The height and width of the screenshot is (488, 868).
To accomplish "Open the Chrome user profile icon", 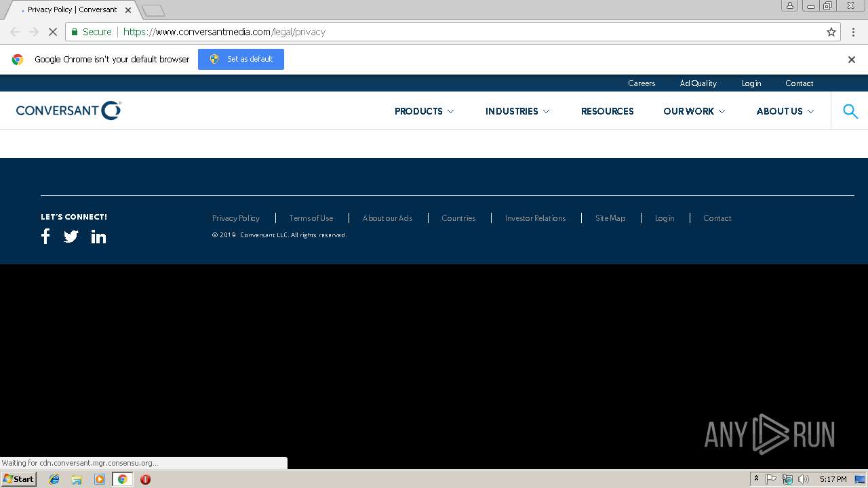I will [x=790, y=5].
